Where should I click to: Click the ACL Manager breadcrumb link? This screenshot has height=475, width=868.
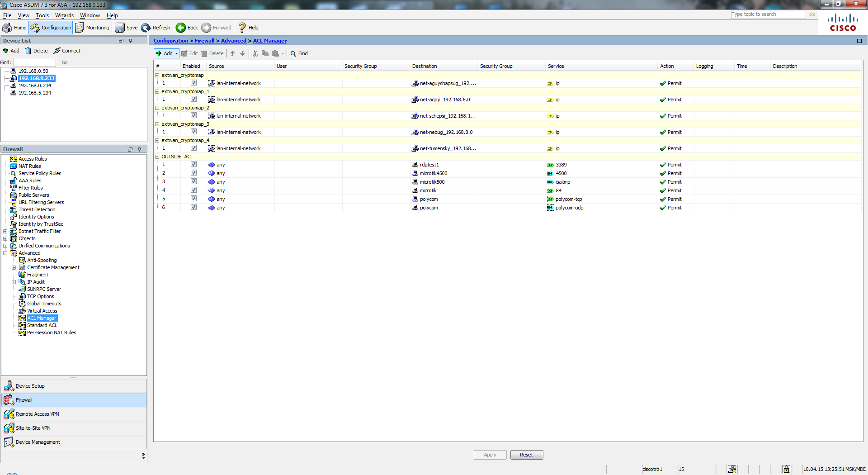pos(269,41)
